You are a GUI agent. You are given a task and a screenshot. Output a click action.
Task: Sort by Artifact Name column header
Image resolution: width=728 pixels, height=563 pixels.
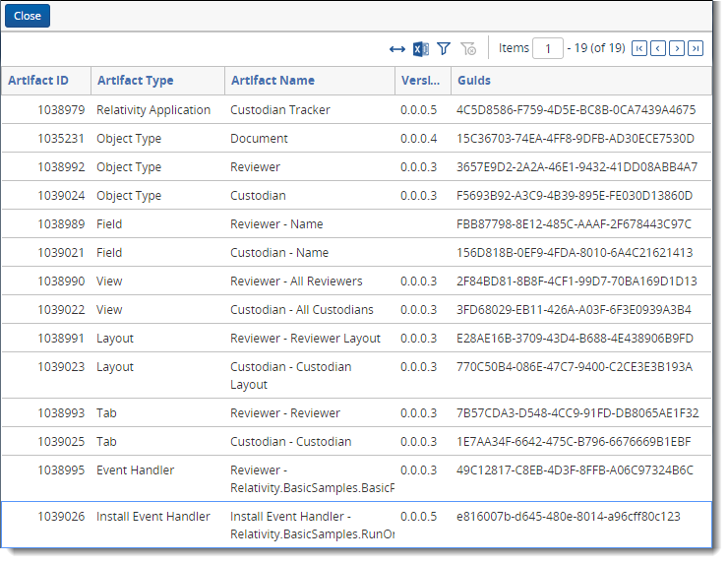pyautogui.click(x=273, y=81)
